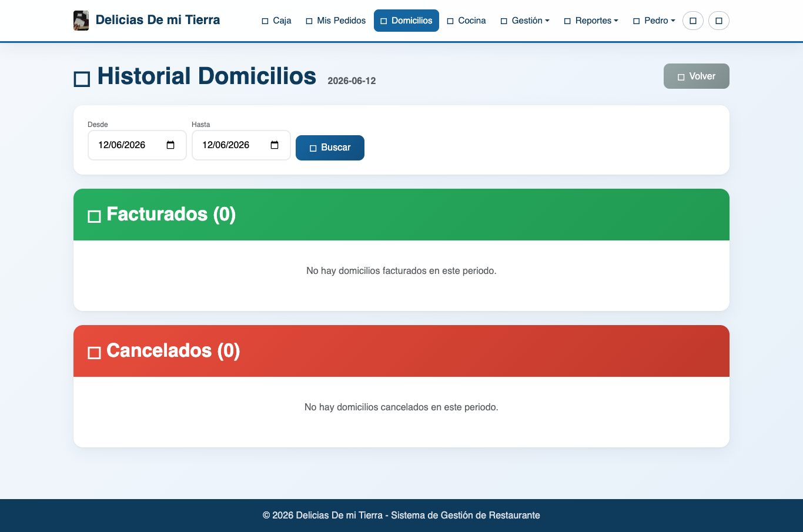Click the Delicias De mi Tierra brand link
Image resolution: width=803 pixels, height=532 pixels.
pos(147,20)
